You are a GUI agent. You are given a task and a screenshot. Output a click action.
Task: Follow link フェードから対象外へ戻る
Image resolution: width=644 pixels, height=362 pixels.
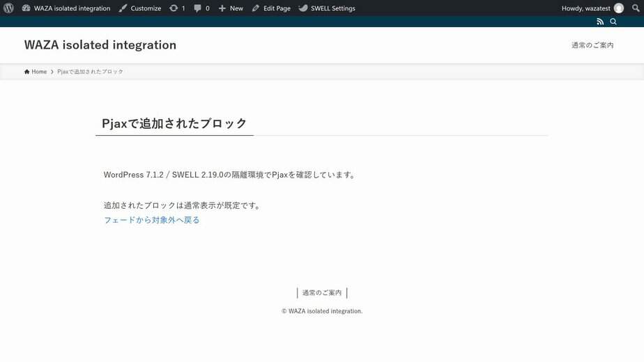[151, 220]
